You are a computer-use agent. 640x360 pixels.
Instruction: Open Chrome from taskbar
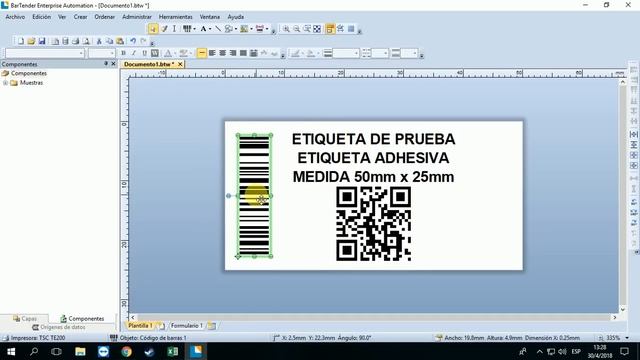127,351
